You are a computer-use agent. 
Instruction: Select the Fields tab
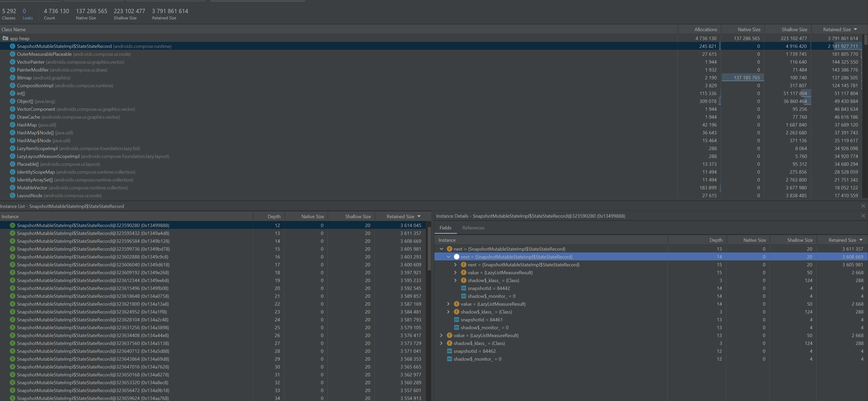tap(445, 228)
